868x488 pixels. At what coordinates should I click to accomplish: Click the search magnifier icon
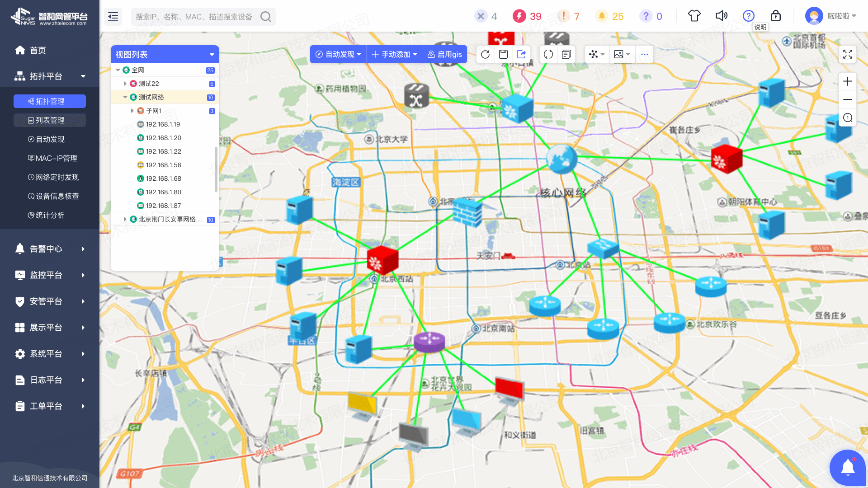click(266, 17)
